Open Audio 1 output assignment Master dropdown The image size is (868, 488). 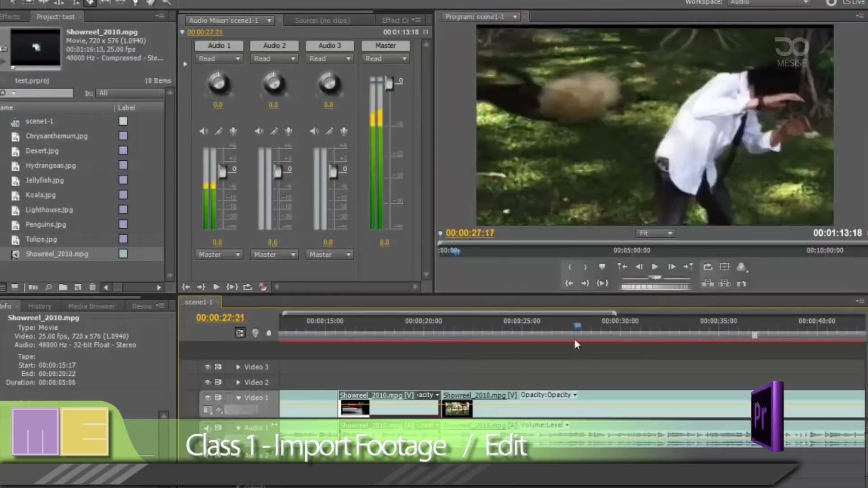point(219,255)
